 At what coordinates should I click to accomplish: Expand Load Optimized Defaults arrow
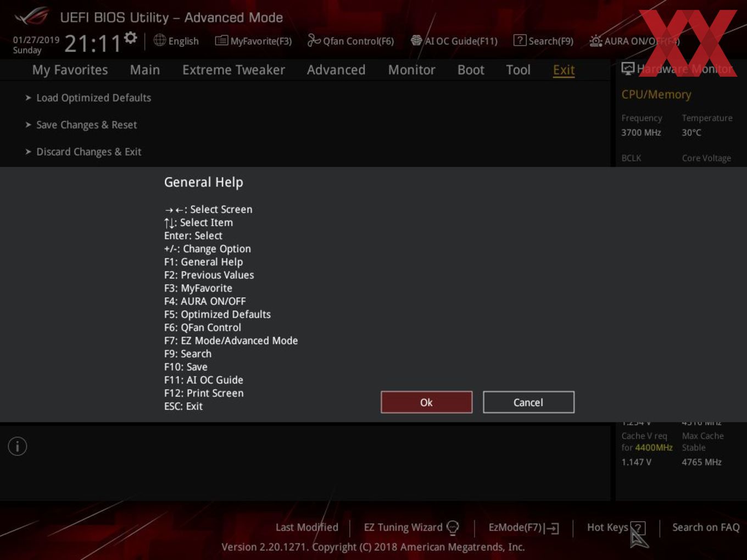(x=28, y=98)
